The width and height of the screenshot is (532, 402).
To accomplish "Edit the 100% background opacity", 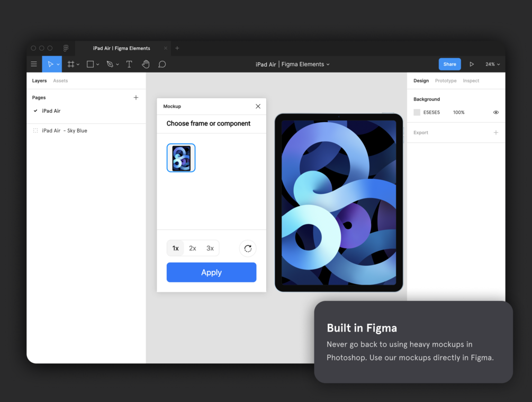I will (x=459, y=112).
